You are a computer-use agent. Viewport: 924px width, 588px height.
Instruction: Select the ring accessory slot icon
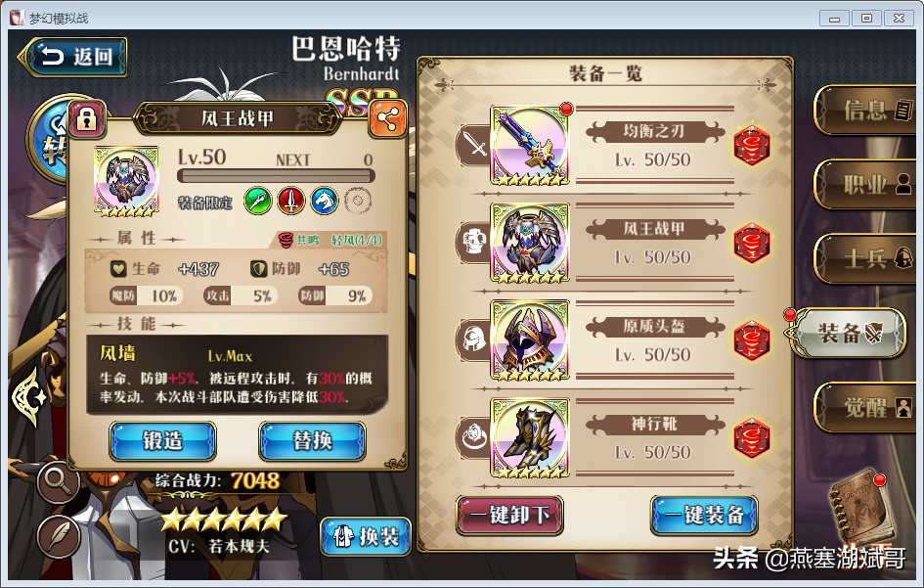click(x=473, y=437)
